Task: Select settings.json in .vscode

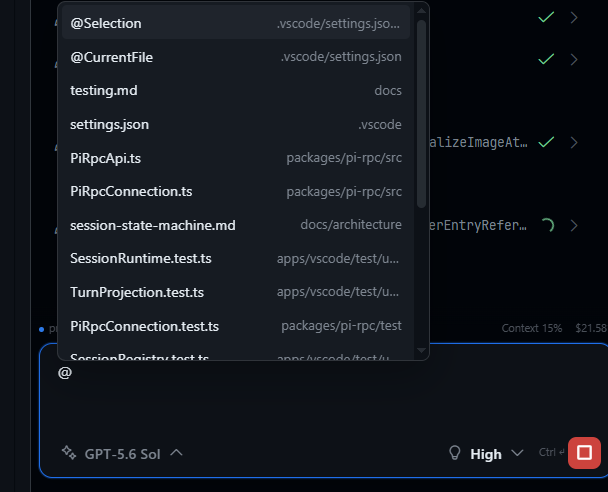Action: pos(236,124)
